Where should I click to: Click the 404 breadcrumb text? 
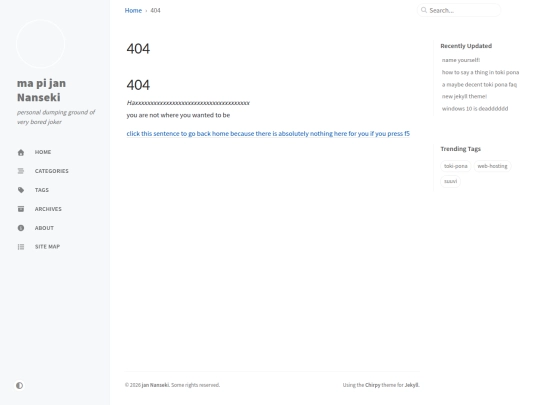(x=155, y=10)
